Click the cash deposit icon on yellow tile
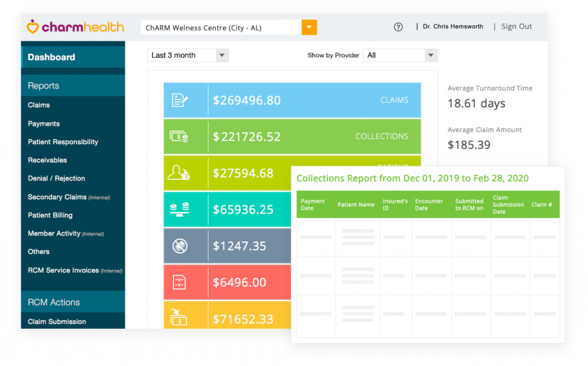The width and height of the screenshot is (588, 366). pos(179,317)
